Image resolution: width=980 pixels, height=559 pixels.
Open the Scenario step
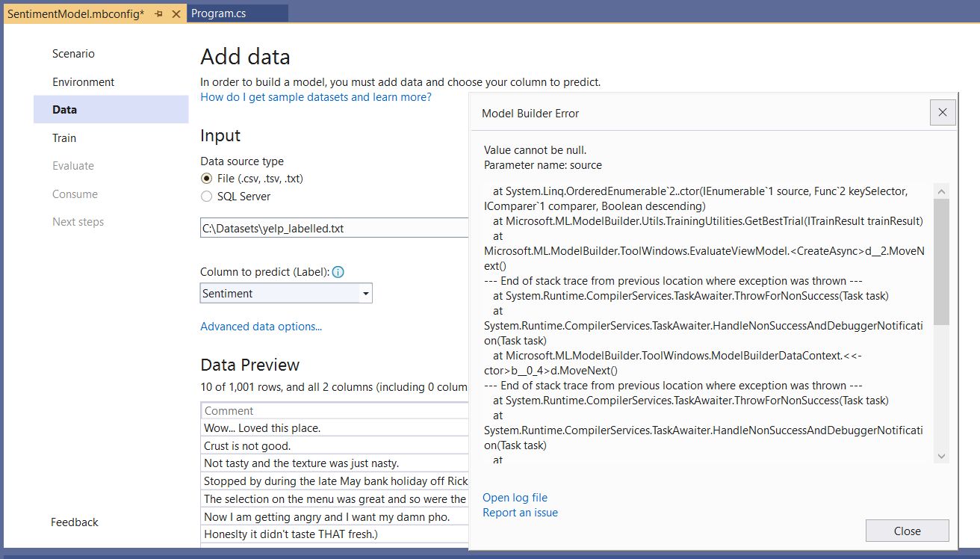[x=73, y=54]
